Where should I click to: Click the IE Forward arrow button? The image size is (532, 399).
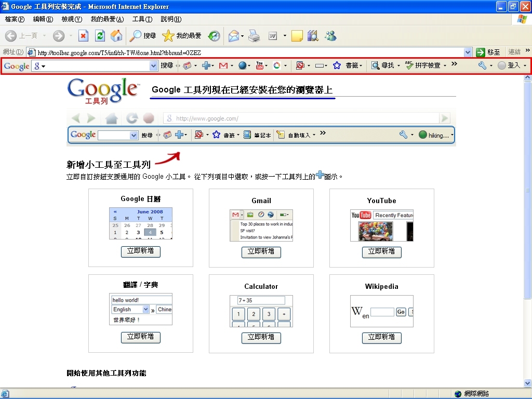pyautogui.click(x=59, y=36)
